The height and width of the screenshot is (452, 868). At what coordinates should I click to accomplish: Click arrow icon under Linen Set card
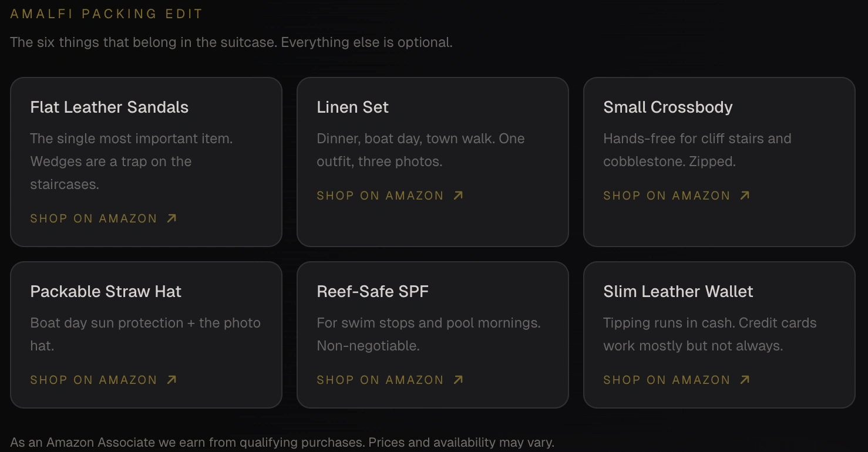(458, 195)
